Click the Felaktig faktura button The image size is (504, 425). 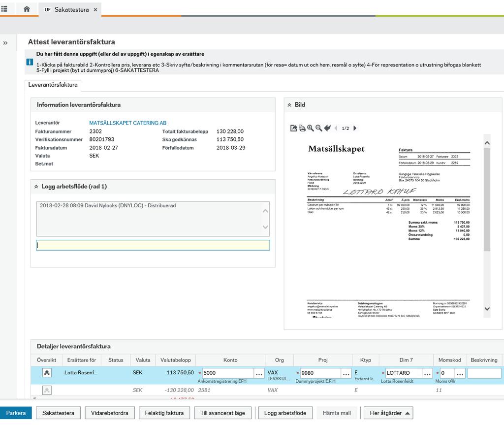tap(164, 413)
